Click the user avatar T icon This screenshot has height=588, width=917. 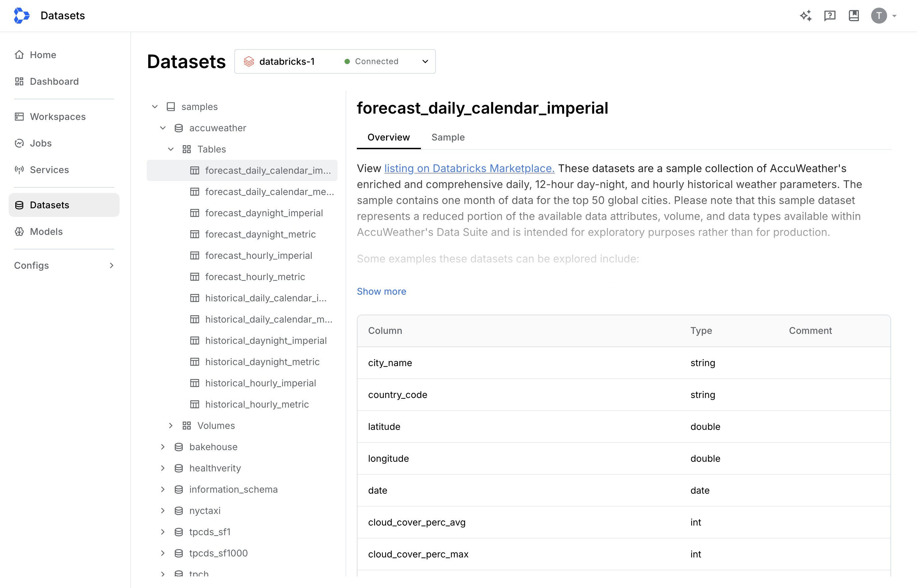(878, 16)
